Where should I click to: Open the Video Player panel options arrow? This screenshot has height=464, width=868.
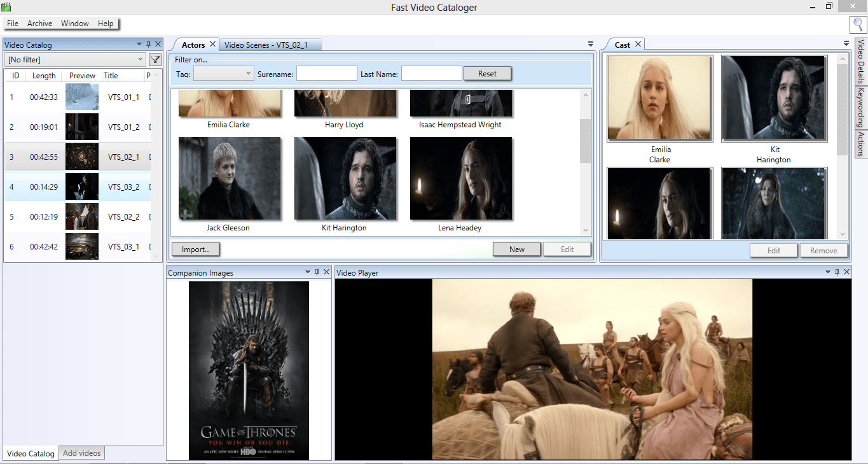tap(828, 272)
